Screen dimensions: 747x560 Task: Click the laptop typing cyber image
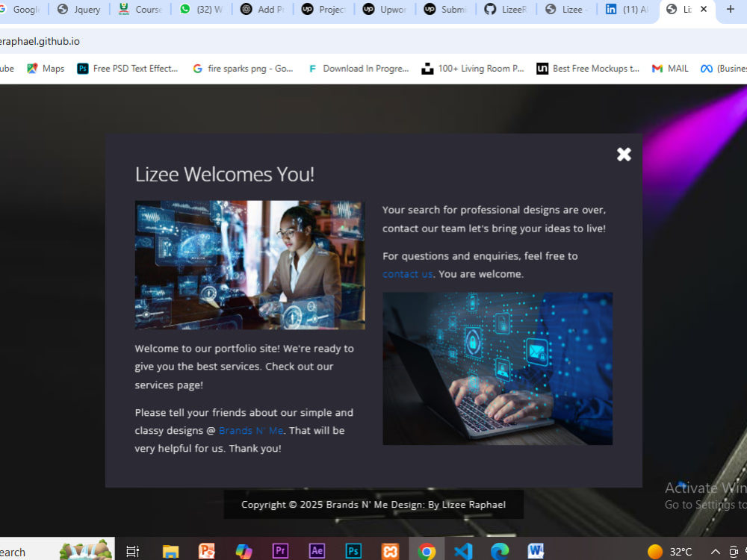coord(498,369)
